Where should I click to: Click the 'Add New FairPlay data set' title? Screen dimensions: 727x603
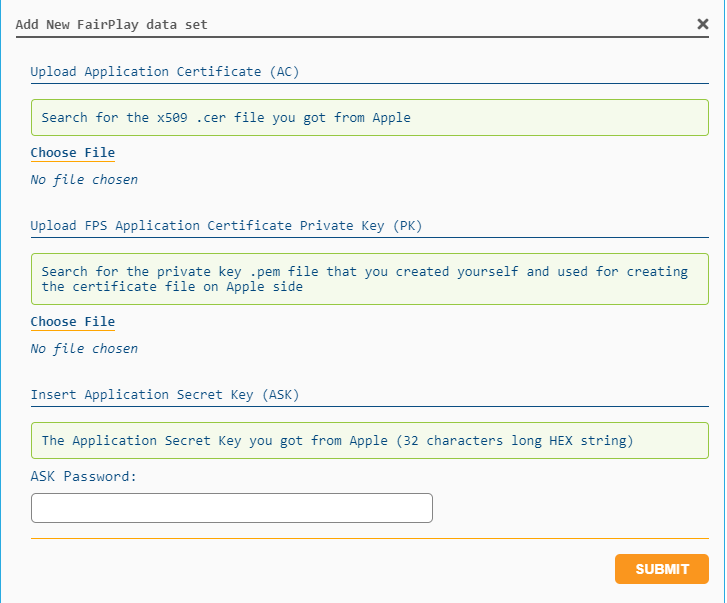coord(112,24)
